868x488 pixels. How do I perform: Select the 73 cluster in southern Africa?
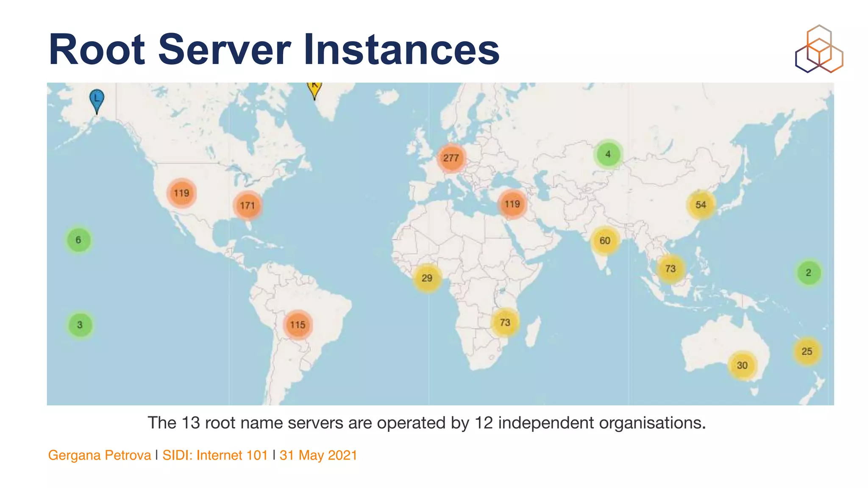[x=505, y=323]
